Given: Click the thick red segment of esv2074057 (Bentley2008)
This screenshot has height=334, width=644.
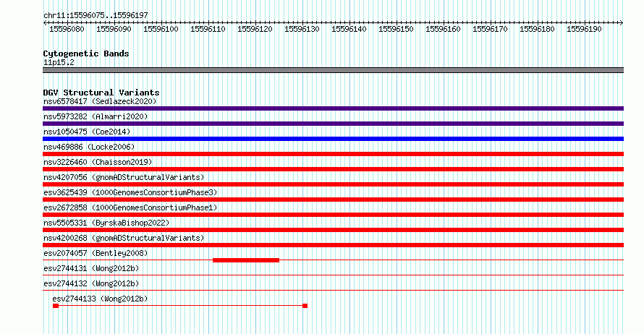Looking at the screenshot, I should click(x=246, y=260).
